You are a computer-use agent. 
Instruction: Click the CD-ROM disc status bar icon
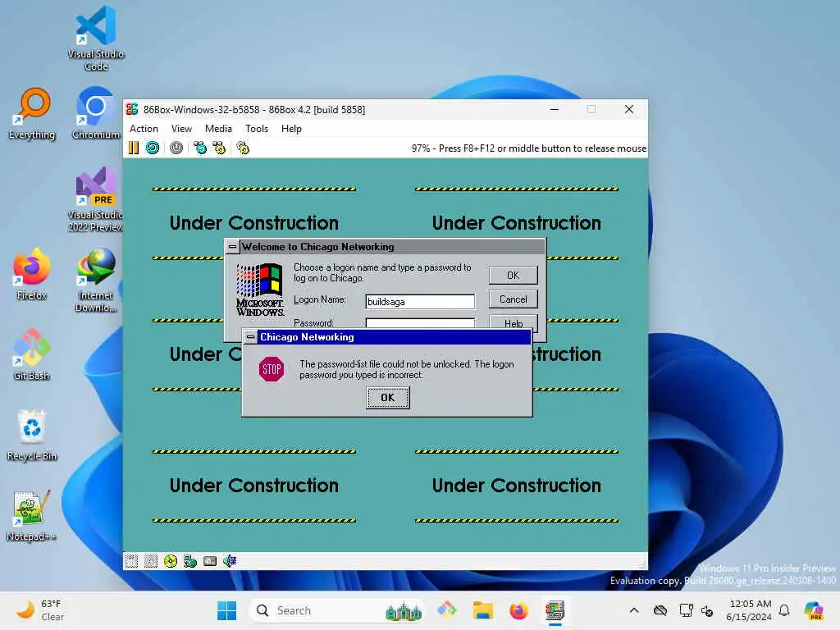click(x=171, y=561)
